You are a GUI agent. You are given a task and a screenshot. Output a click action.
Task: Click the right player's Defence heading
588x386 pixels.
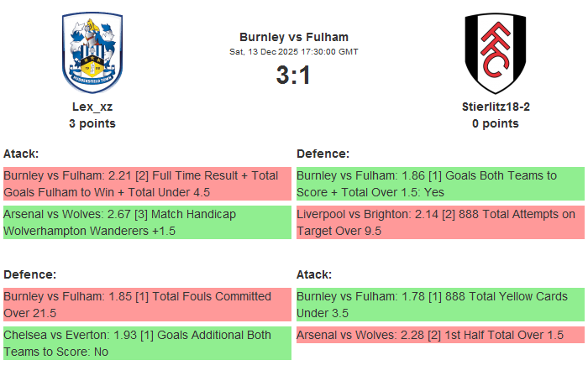(323, 154)
